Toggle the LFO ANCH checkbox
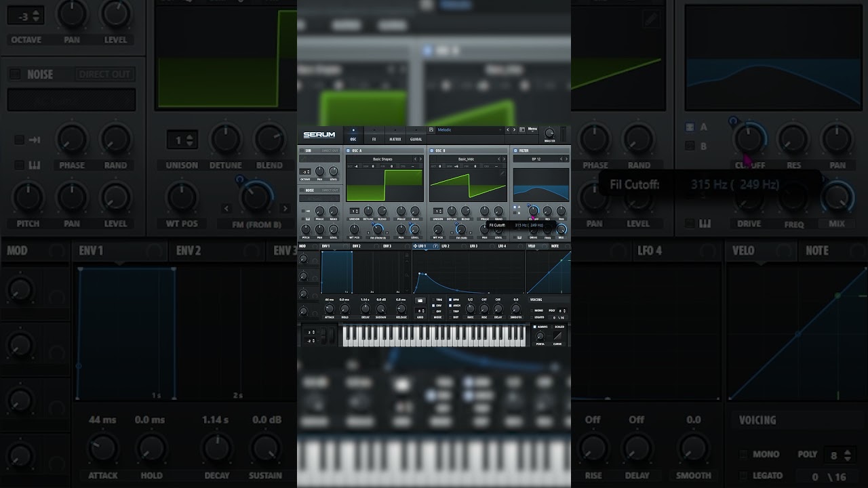 click(x=450, y=306)
